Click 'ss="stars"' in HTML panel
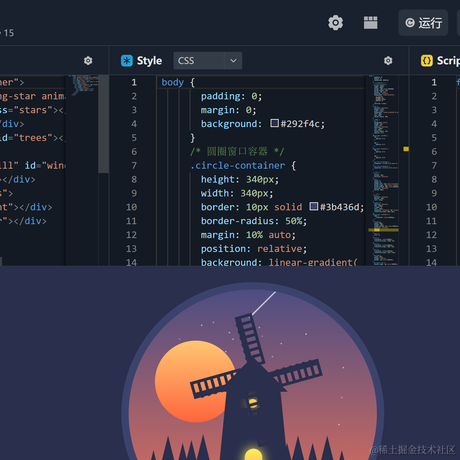The image size is (460, 460). (26, 110)
